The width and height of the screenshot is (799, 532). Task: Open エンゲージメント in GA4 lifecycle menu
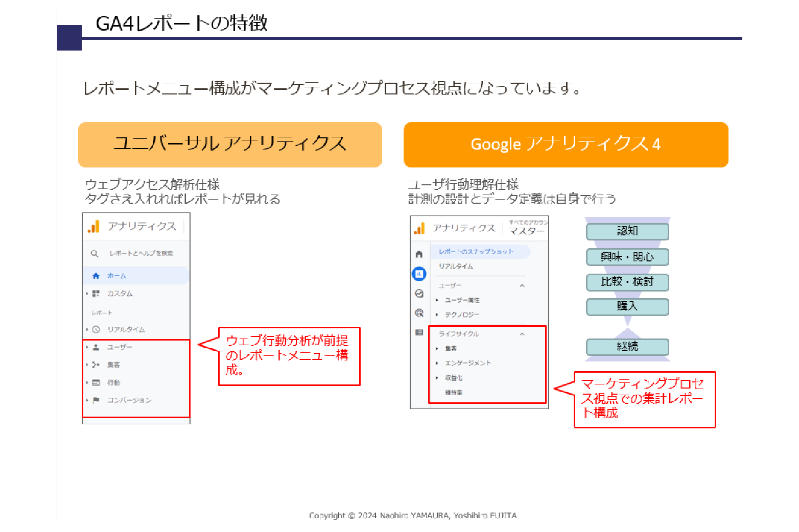(x=467, y=363)
